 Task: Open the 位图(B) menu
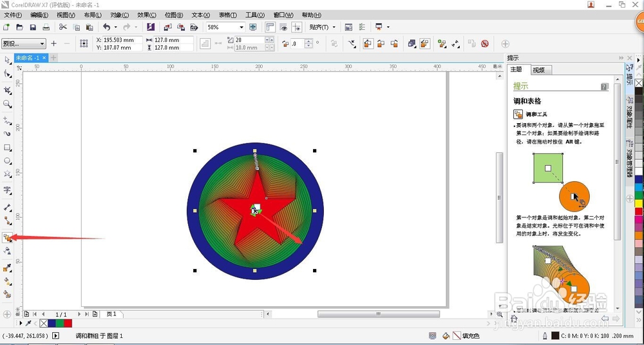[174, 15]
